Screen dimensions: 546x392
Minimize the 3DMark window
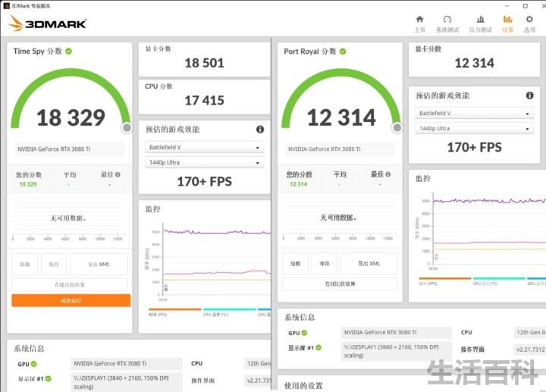pyautogui.click(x=507, y=6)
